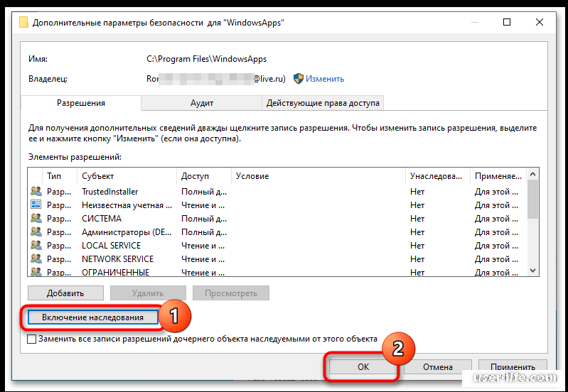
Task: Open the Аудит tab
Action: point(202,103)
